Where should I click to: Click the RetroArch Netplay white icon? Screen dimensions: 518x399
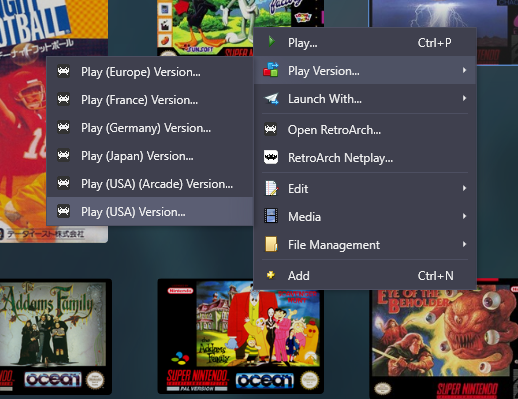point(271,157)
